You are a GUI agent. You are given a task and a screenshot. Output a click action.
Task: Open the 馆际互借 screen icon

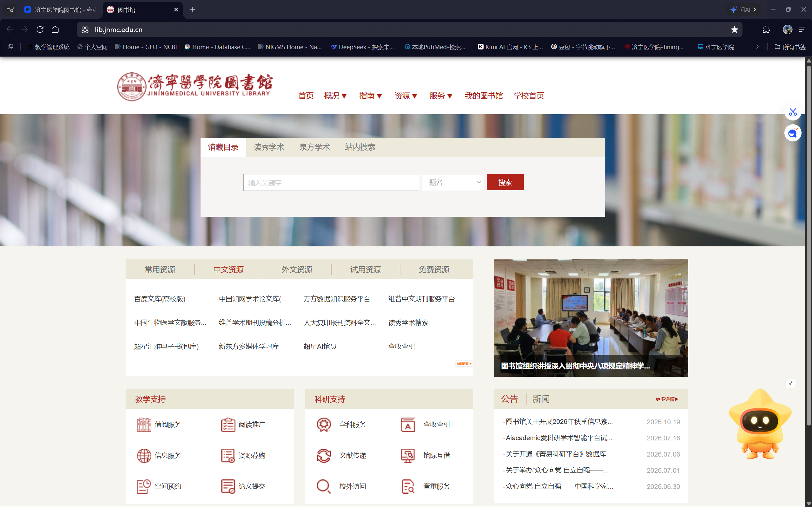[408, 455]
